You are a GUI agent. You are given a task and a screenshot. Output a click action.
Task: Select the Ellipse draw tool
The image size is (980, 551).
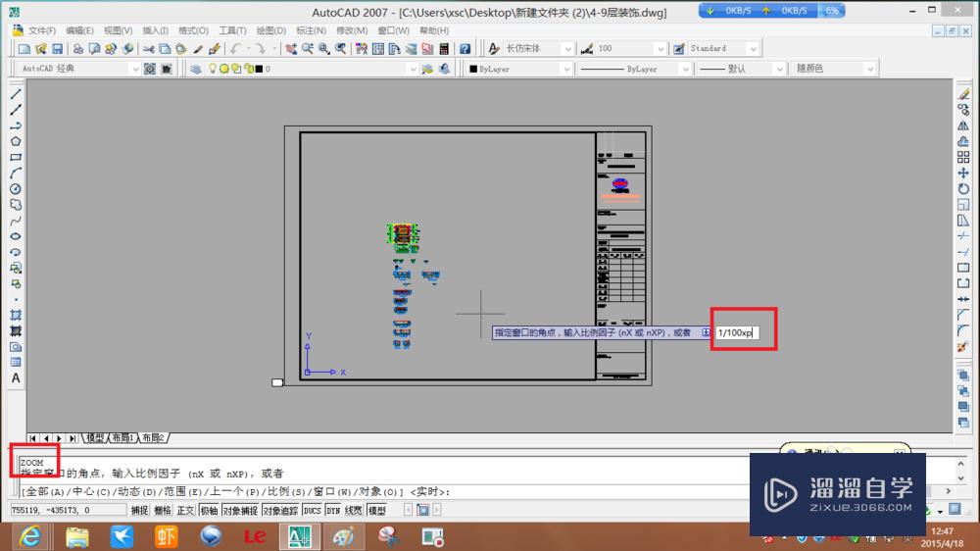16,236
